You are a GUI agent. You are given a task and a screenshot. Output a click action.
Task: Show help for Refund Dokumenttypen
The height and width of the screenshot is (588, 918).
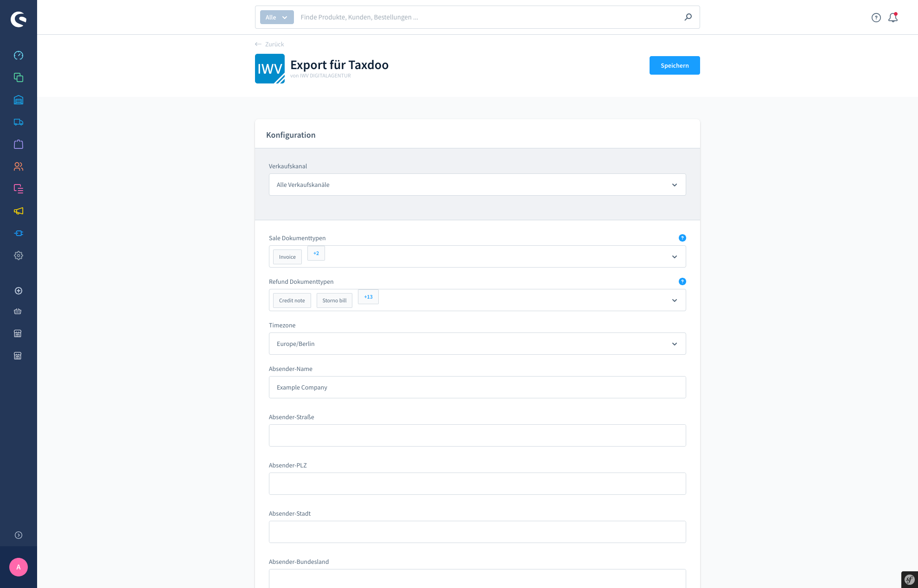pyautogui.click(x=682, y=281)
